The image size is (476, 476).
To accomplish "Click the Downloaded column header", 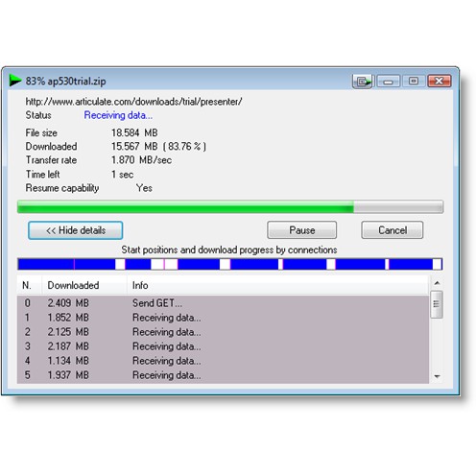I will point(84,285).
